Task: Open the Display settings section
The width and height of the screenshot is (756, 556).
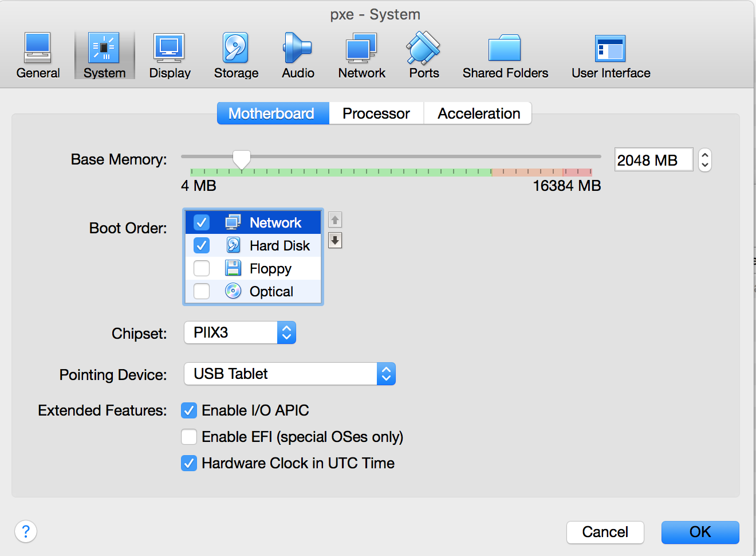Action: tap(170, 55)
